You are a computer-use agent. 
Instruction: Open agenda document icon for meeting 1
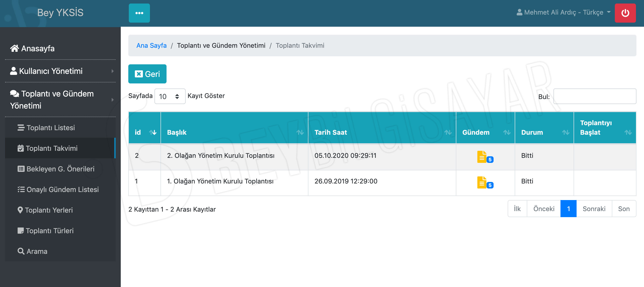tap(482, 182)
